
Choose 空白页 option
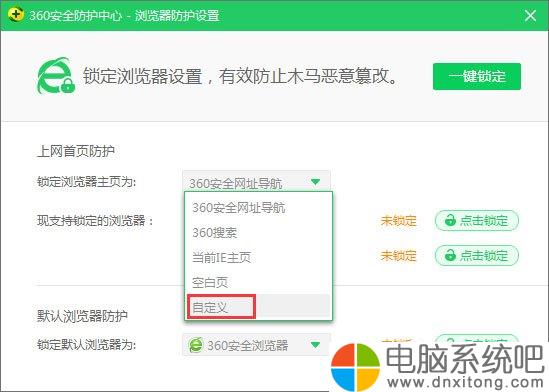[258, 282]
